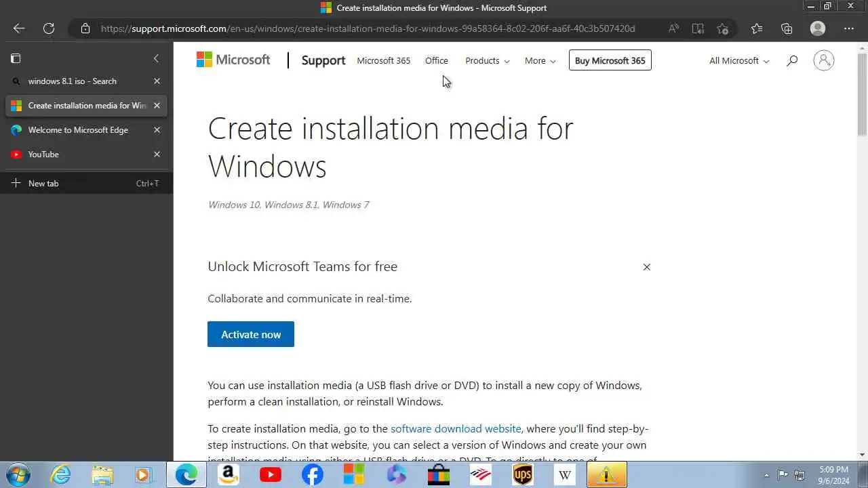The height and width of the screenshot is (488, 868).
Task: Open the Windows Start menu
Action: (x=18, y=474)
